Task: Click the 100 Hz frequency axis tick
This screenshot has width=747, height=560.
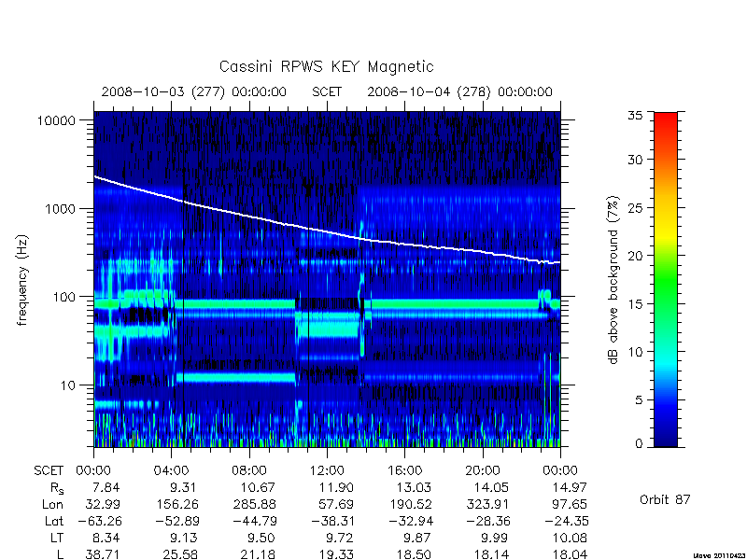Action: [x=63, y=297]
